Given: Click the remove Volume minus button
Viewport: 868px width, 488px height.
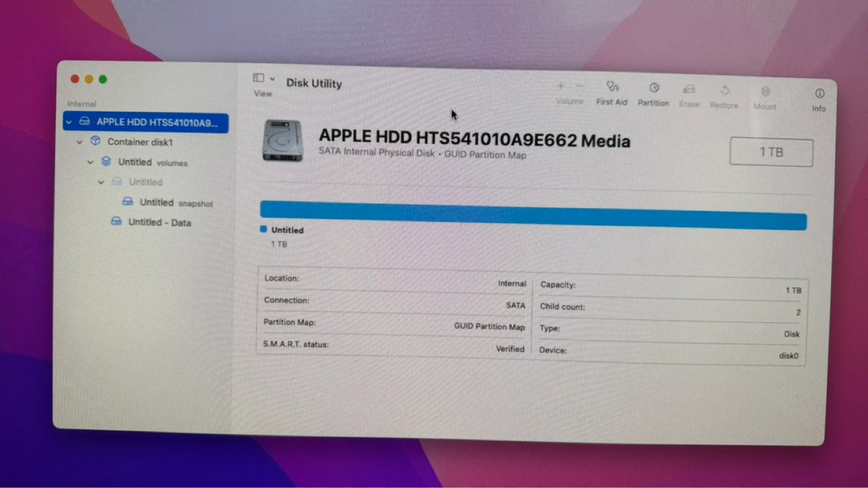Looking at the screenshot, I should (x=579, y=87).
